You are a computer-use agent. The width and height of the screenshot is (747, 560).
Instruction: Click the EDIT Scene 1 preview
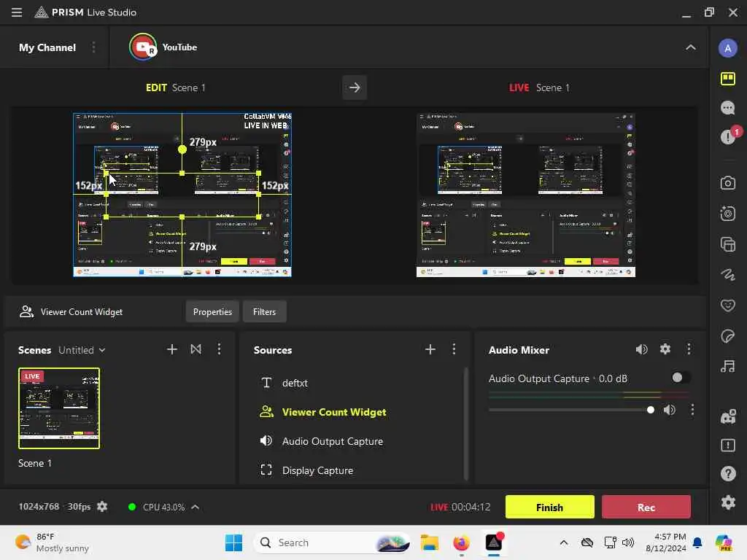pos(182,195)
